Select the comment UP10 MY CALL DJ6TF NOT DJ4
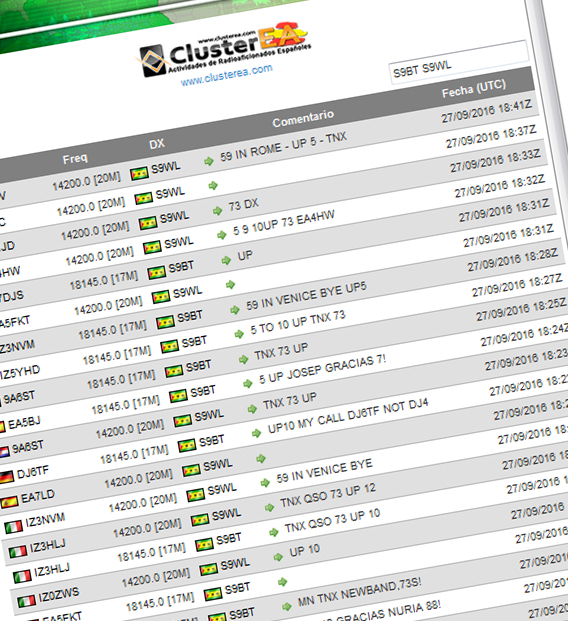This screenshot has height=621, width=568. [x=348, y=416]
